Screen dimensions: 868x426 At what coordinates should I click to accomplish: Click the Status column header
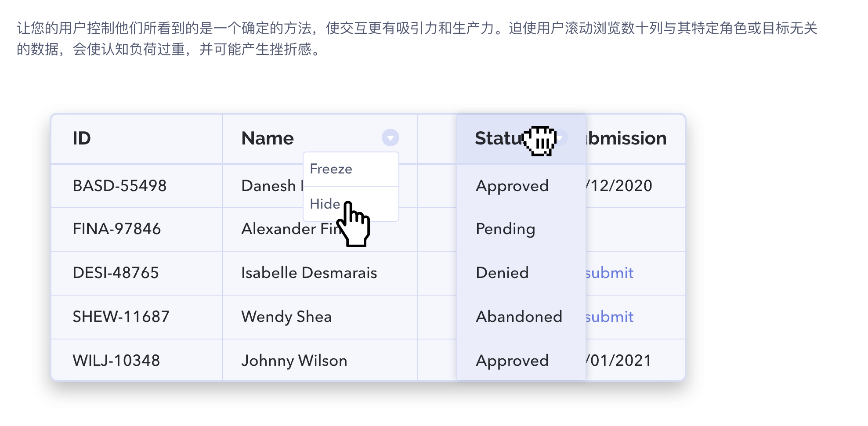(x=521, y=139)
